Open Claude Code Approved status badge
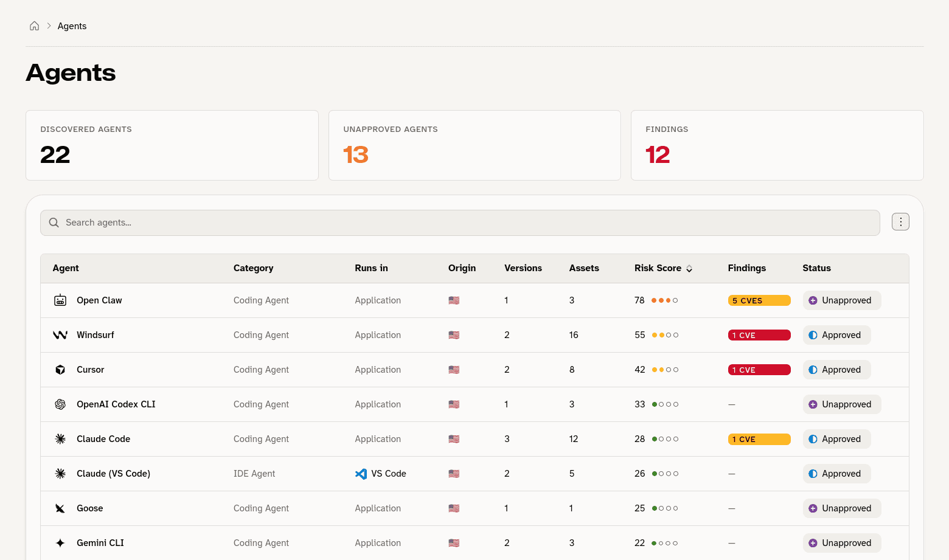 click(x=837, y=439)
